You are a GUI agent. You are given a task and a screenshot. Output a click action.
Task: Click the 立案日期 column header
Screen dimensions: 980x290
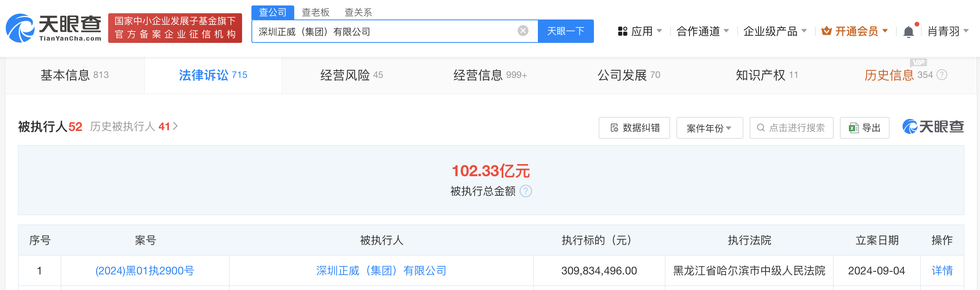(877, 240)
